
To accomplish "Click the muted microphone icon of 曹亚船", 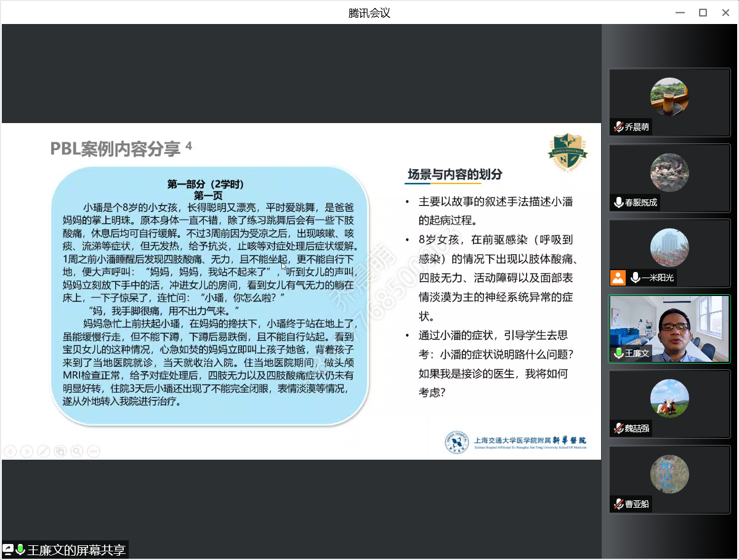I will (618, 504).
